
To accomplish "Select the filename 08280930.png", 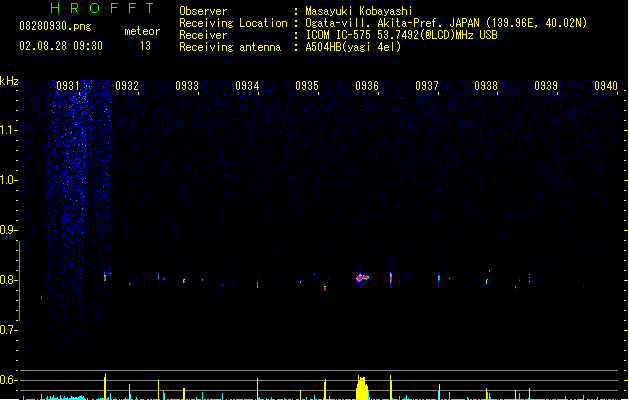I will pyautogui.click(x=55, y=26).
